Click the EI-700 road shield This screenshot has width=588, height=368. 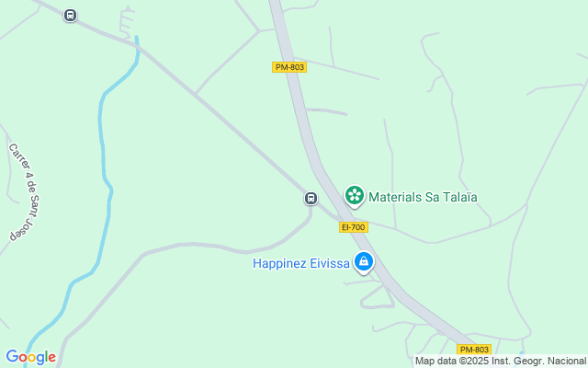354,227
